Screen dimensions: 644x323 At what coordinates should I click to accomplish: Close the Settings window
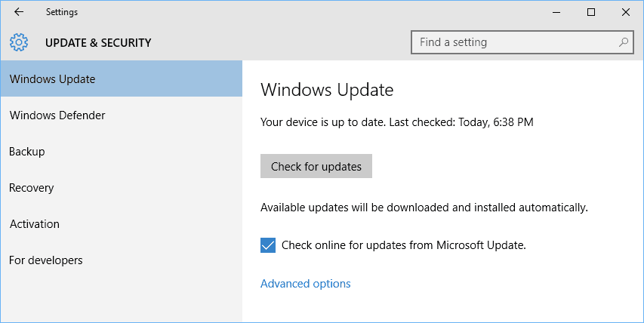tap(626, 12)
